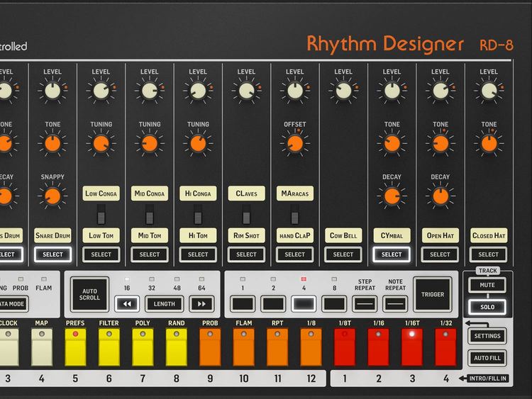
Task: Click the fast-forward double-arrow button
Action: 201,304
